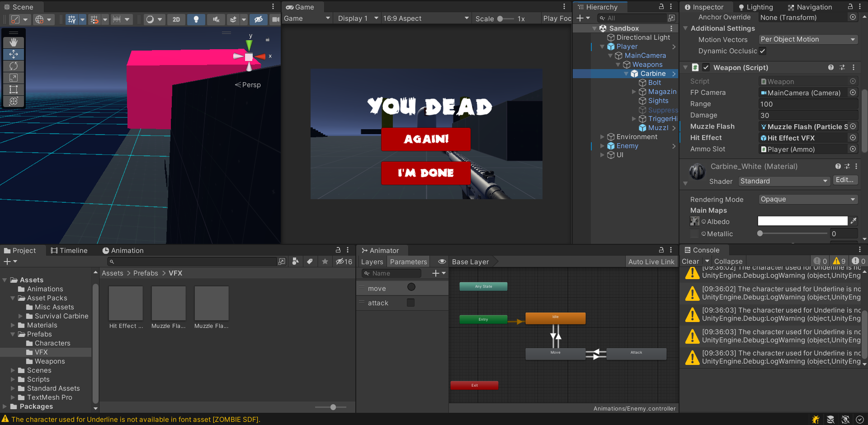Viewport: 868px width, 425px height.
Task: Select the Move tool
Action: click(x=14, y=54)
